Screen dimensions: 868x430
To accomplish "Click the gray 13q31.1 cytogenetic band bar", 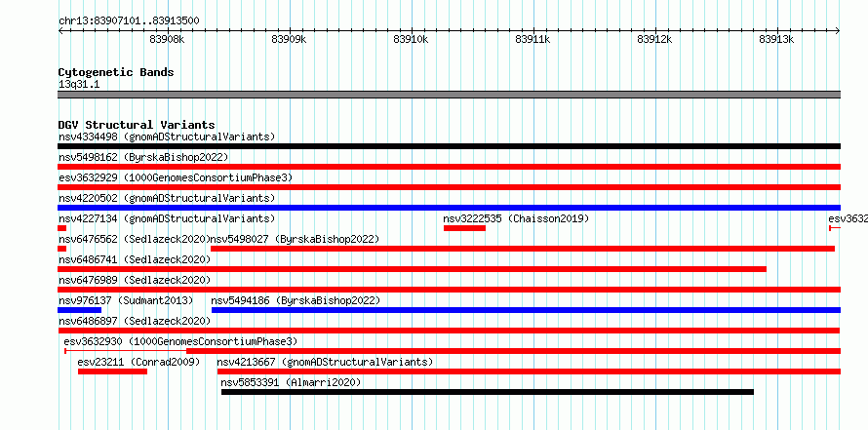I will point(449,95).
